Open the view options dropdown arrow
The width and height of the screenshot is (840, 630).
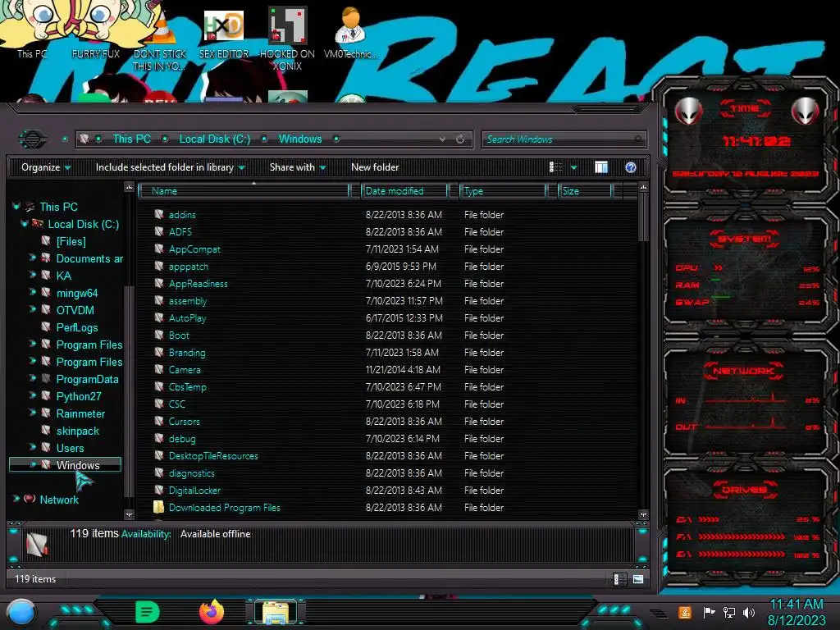tap(573, 167)
